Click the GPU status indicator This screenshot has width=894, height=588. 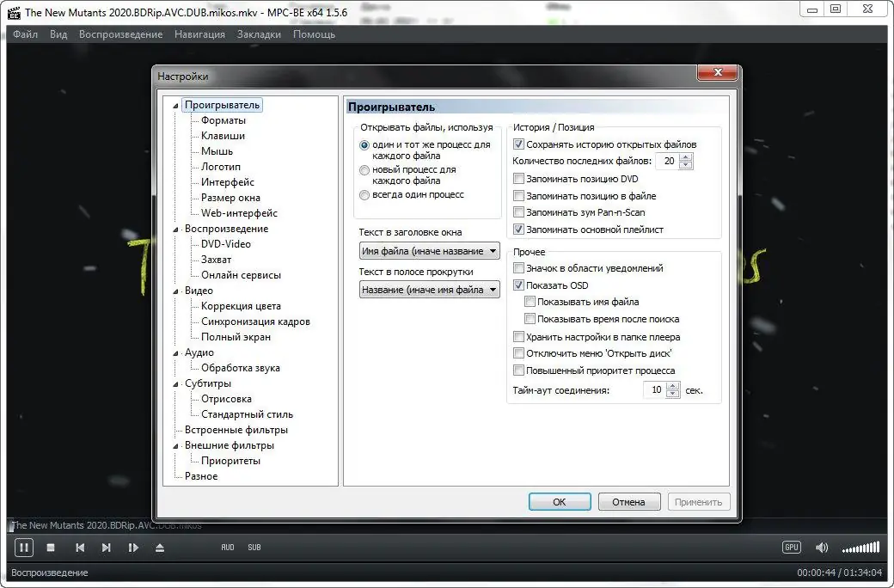pos(790,547)
